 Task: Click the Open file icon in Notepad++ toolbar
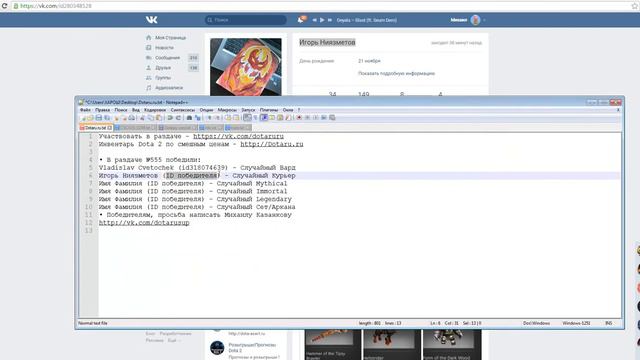(x=90, y=118)
